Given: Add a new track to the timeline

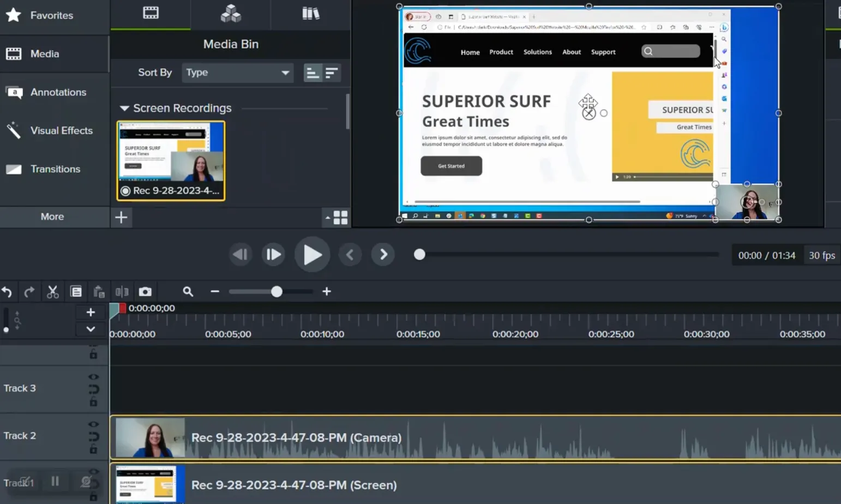Looking at the screenshot, I should click(x=91, y=312).
